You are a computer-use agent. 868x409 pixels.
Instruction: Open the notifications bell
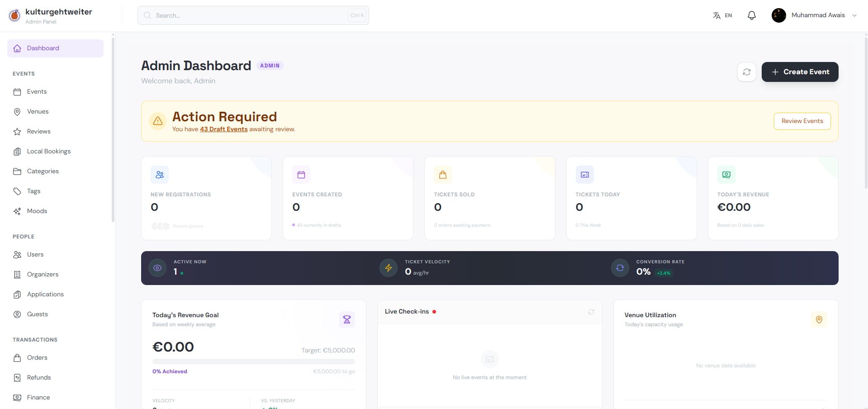[751, 15]
